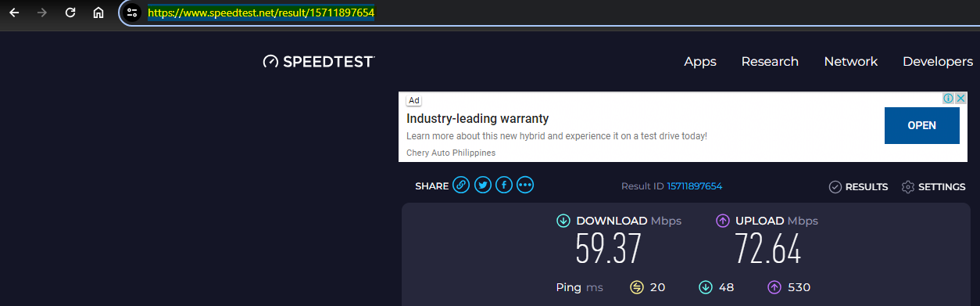
Task: Click the idle ping icon next to 20
Action: pyautogui.click(x=637, y=287)
